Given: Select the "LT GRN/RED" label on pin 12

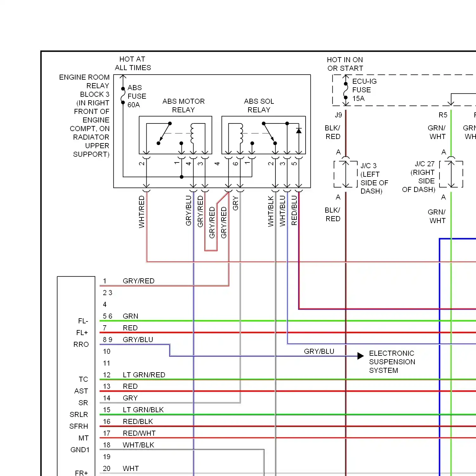Looking at the screenshot, I should [x=144, y=375].
